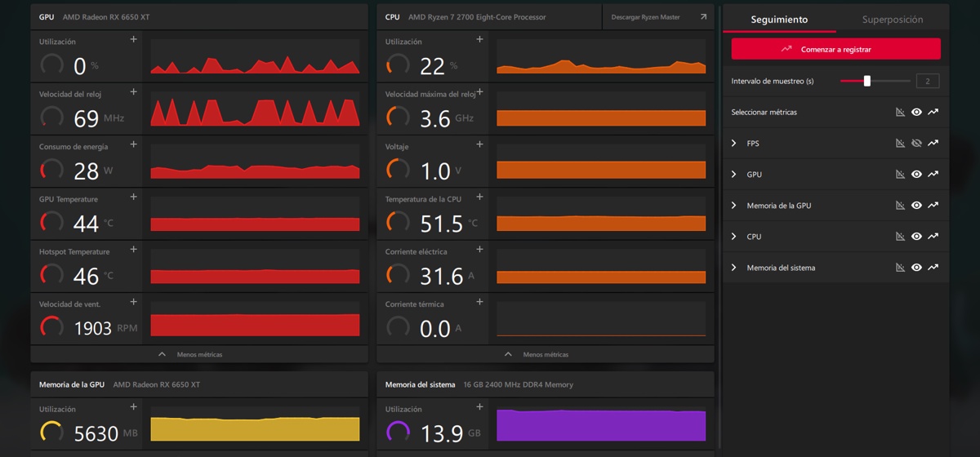Click logging chart icon in CPU row
Screen dimensions: 980x457
click(x=901, y=236)
